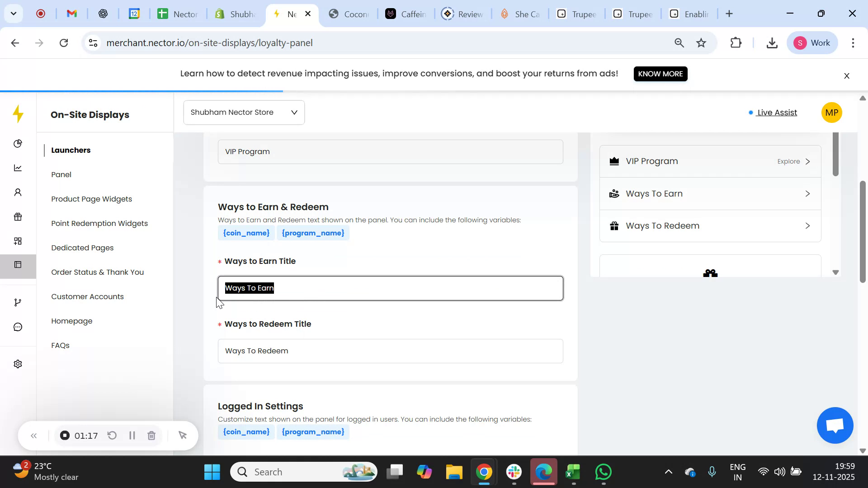Viewport: 868px width, 488px height.
Task: Select the referral branch icon in sidebar
Action: tap(18, 302)
